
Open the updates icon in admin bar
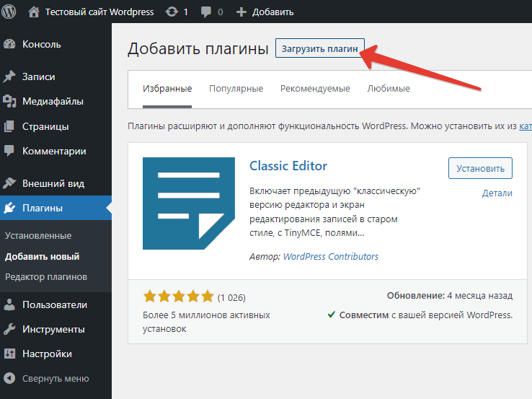click(x=172, y=12)
